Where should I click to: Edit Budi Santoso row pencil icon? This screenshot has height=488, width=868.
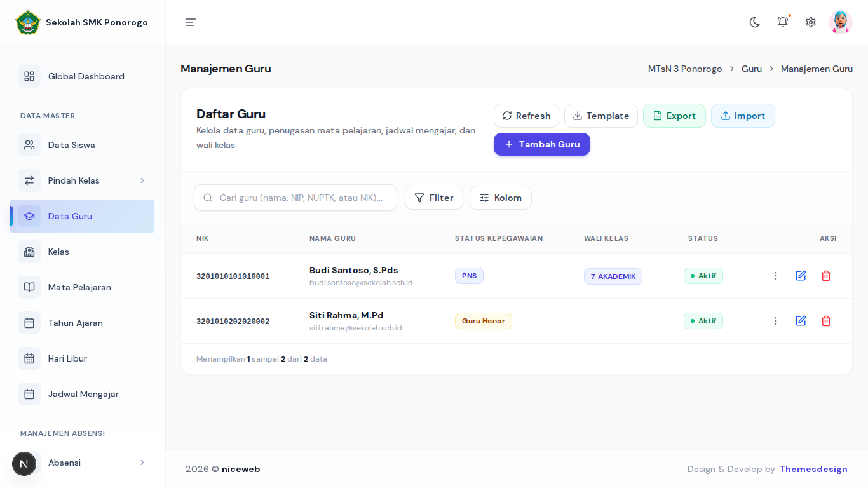(x=801, y=276)
